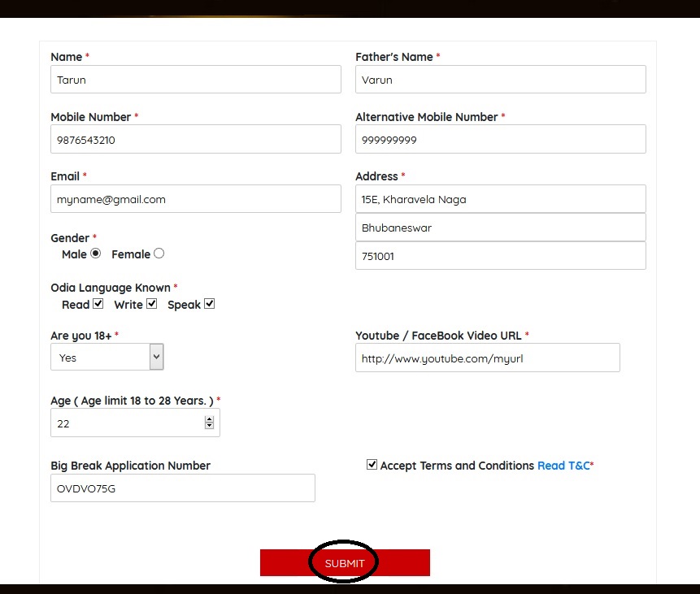
Task: Select the Alternative Mobile Number field
Action: click(500, 139)
